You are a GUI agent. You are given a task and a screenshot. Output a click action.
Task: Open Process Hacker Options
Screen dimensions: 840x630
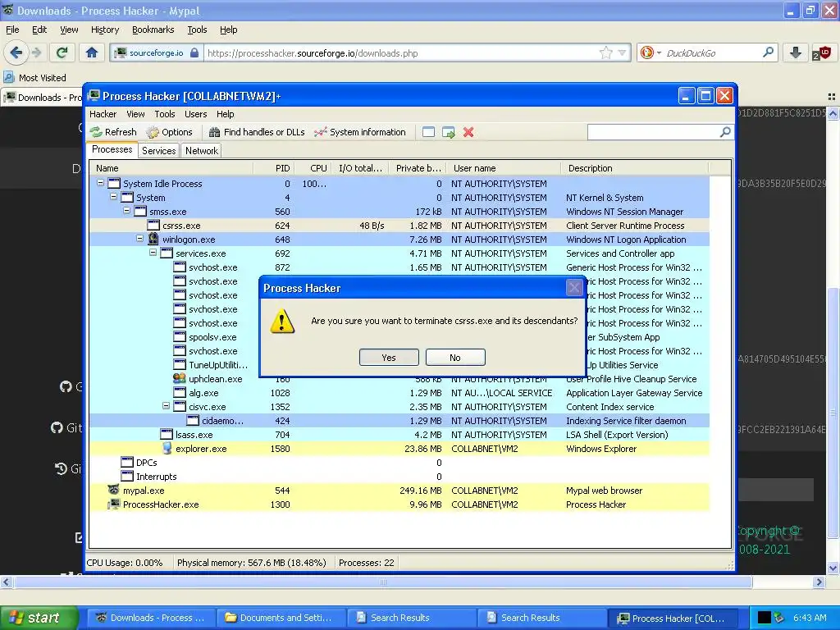tap(169, 132)
